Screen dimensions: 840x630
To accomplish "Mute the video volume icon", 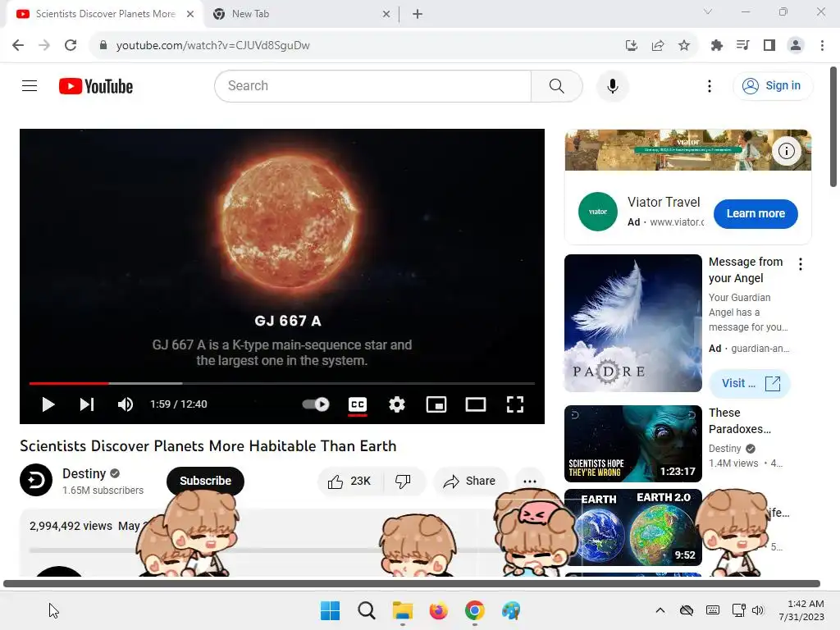I will 126,404.
